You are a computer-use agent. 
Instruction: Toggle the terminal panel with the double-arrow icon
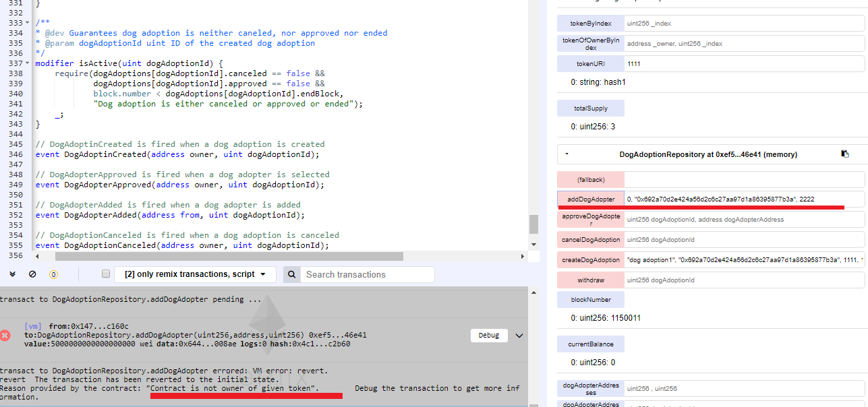(x=11, y=274)
